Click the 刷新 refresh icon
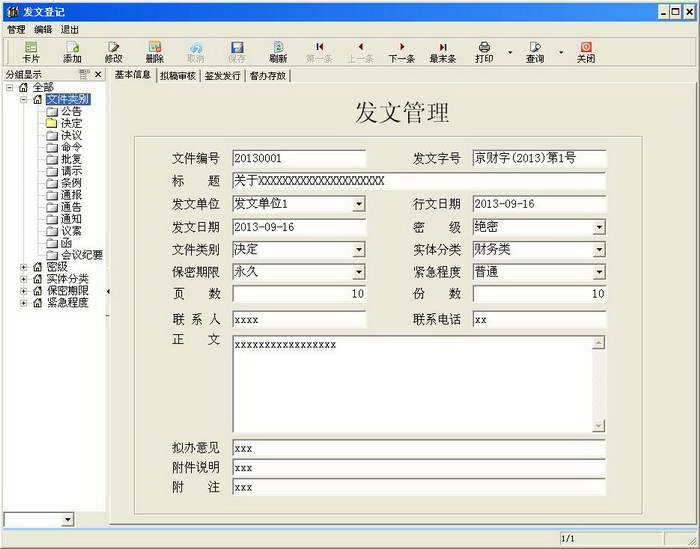 [x=278, y=52]
